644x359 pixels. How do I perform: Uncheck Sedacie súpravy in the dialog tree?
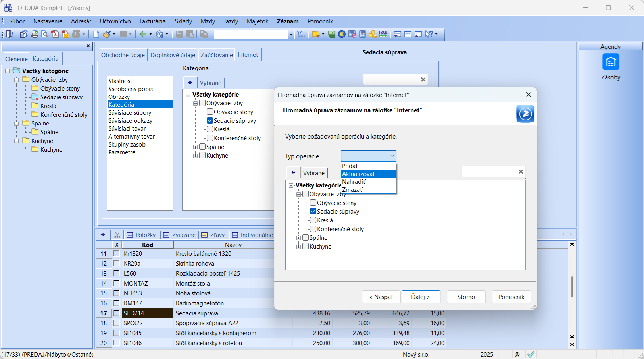(313, 211)
